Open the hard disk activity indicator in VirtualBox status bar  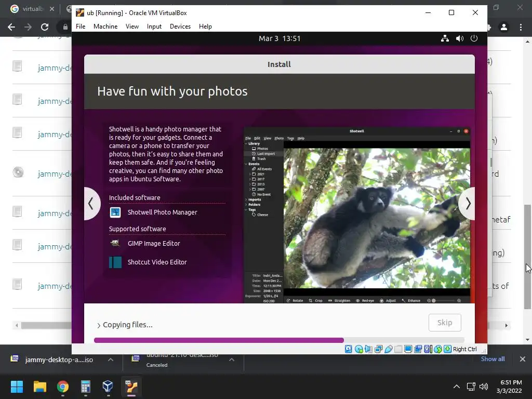pyautogui.click(x=349, y=349)
